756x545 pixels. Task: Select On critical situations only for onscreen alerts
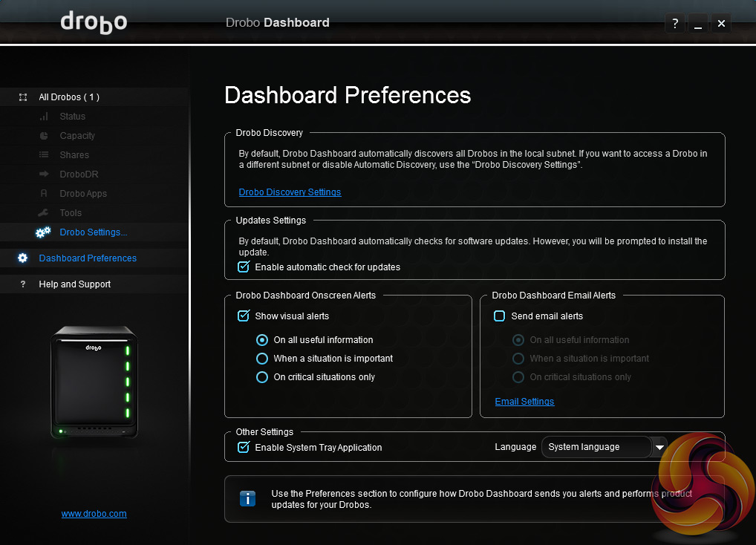pyautogui.click(x=261, y=377)
